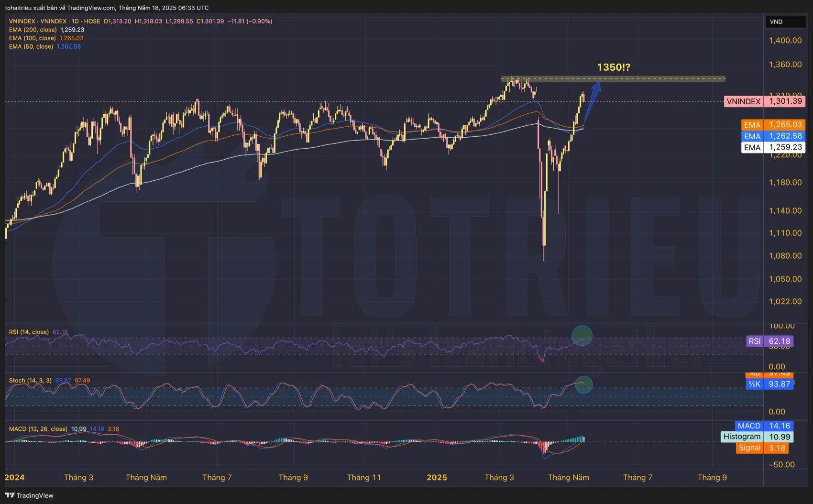Image resolution: width=813 pixels, height=504 pixels.
Task: Toggle the EMA (50, close) legend
Action: (x=31, y=47)
